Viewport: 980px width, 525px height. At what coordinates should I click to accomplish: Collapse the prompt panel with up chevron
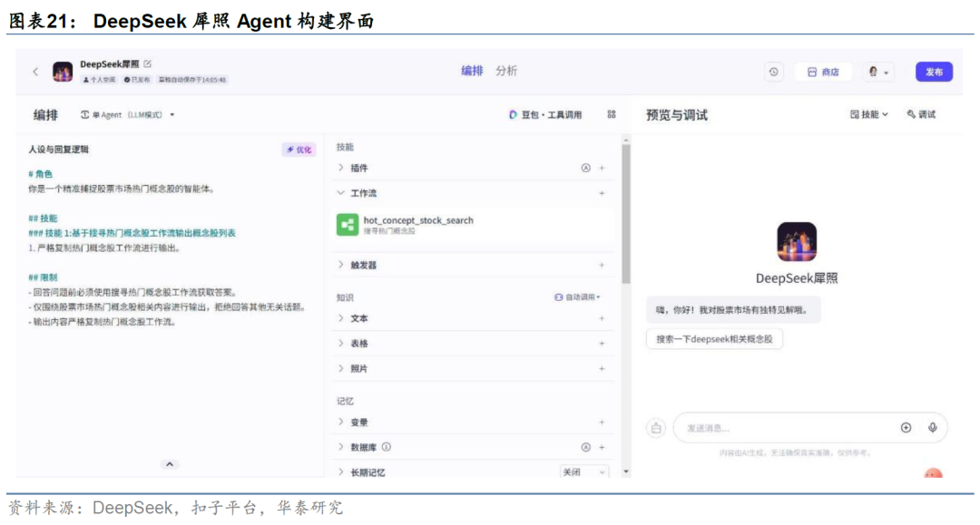click(170, 464)
